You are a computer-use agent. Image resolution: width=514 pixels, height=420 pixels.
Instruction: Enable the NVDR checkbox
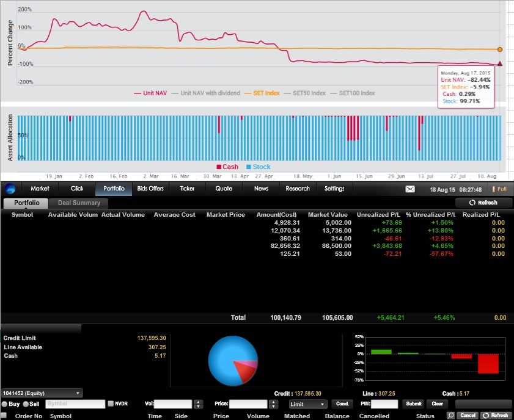(x=110, y=404)
